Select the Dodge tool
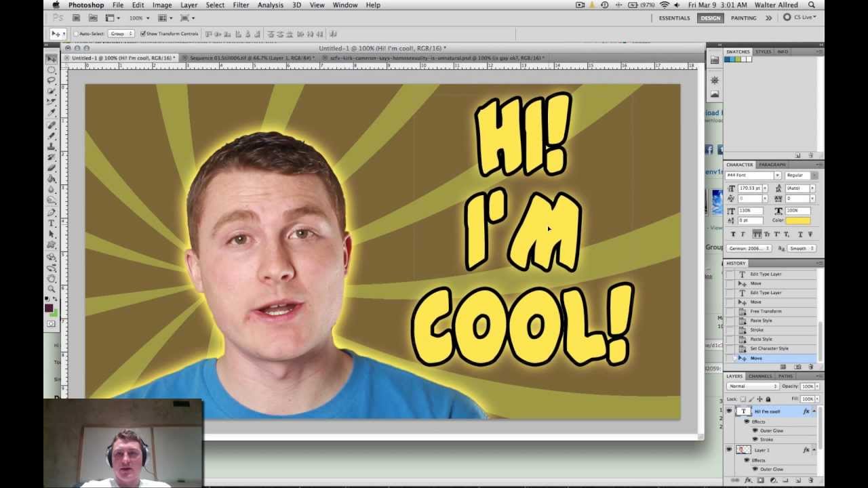 click(52, 201)
